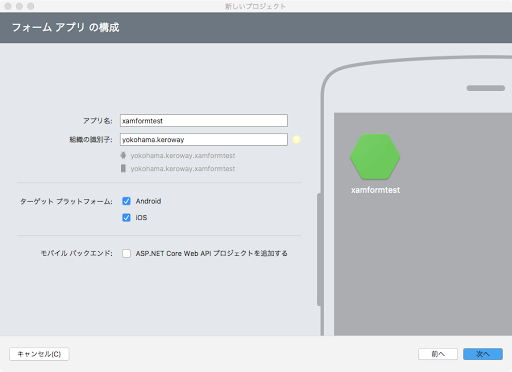Click the アプリ名 label
512x372 pixels.
coord(98,121)
